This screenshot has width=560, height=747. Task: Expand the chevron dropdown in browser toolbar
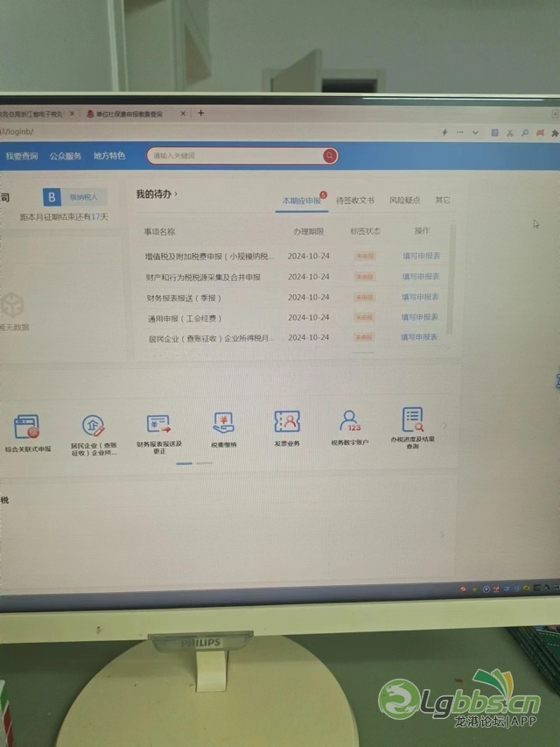(475, 133)
